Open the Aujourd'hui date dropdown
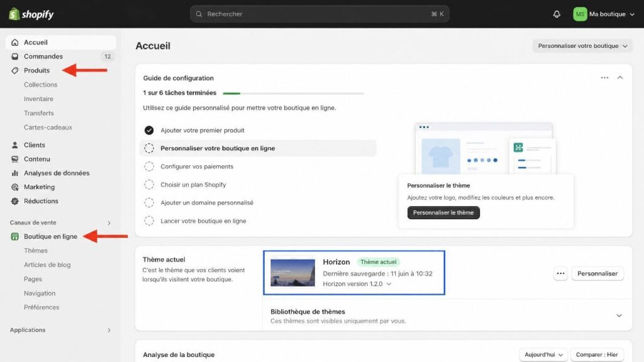The height and width of the screenshot is (362, 644). pyautogui.click(x=543, y=354)
